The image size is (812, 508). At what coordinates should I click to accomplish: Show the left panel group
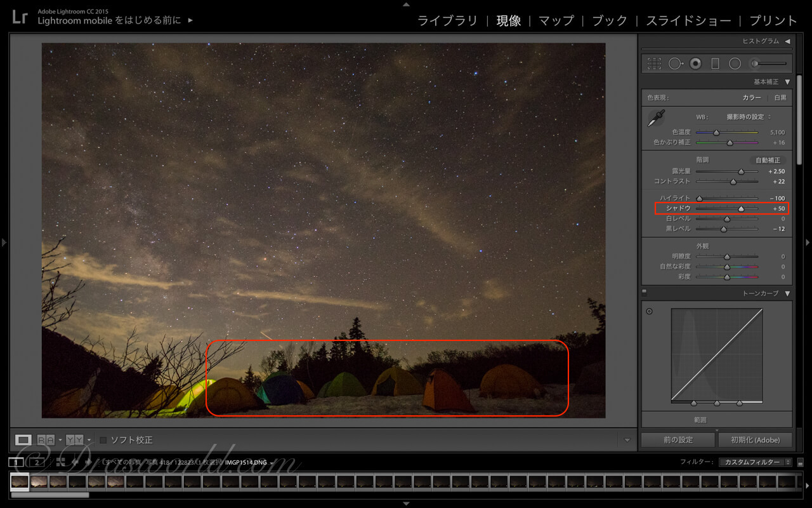click(4, 242)
